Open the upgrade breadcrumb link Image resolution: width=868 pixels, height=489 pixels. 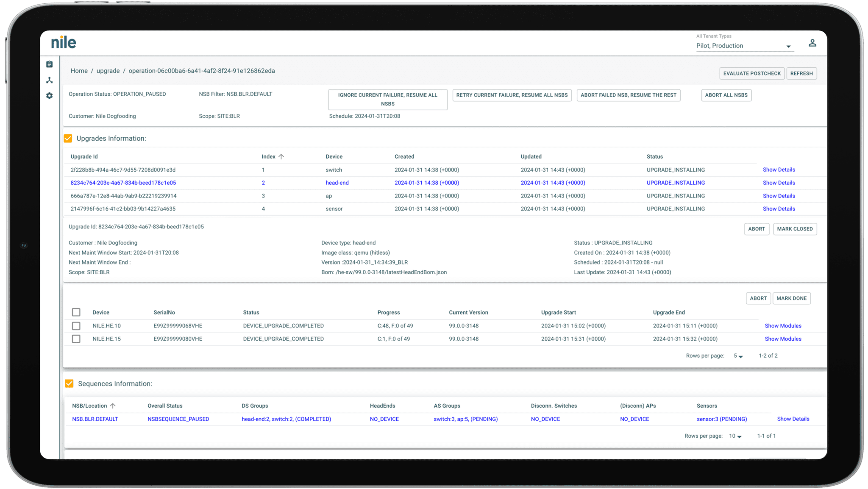point(108,70)
